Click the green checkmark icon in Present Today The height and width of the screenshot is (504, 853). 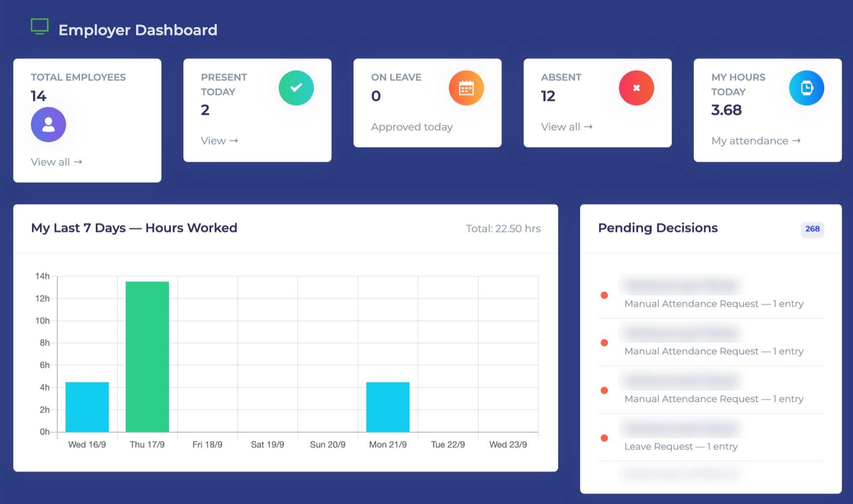coord(296,88)
